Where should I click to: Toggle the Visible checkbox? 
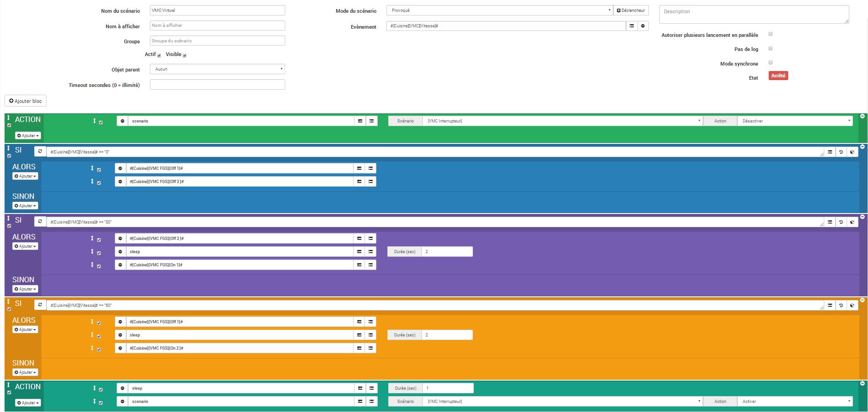pyautogui.click(x=185, y=55)
